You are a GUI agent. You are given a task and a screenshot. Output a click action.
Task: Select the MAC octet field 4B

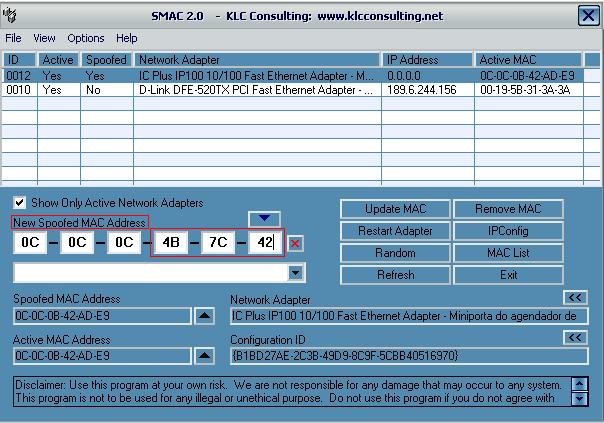tap(171, 242)
